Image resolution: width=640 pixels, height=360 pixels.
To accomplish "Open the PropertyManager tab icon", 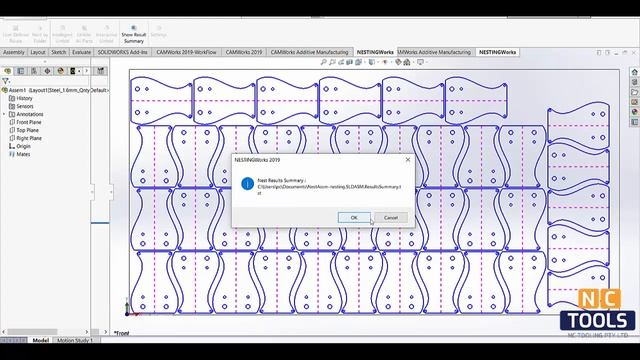I will point(20,71).
